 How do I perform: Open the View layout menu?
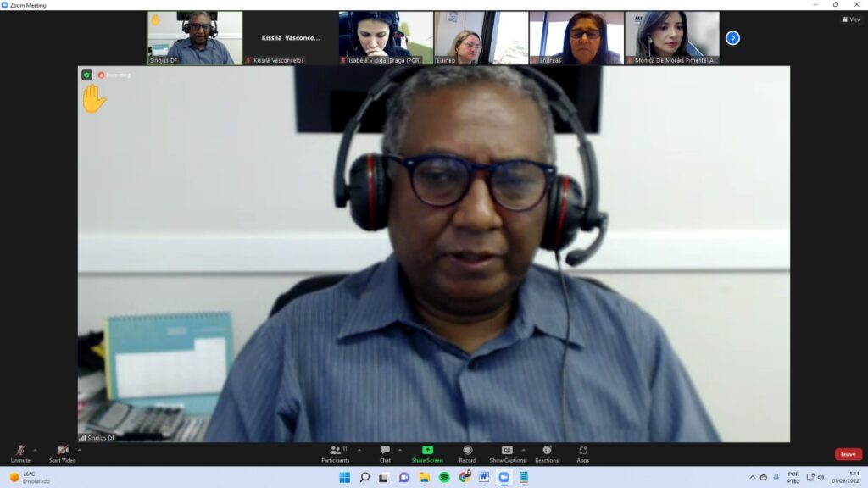[x=851, y=19]
